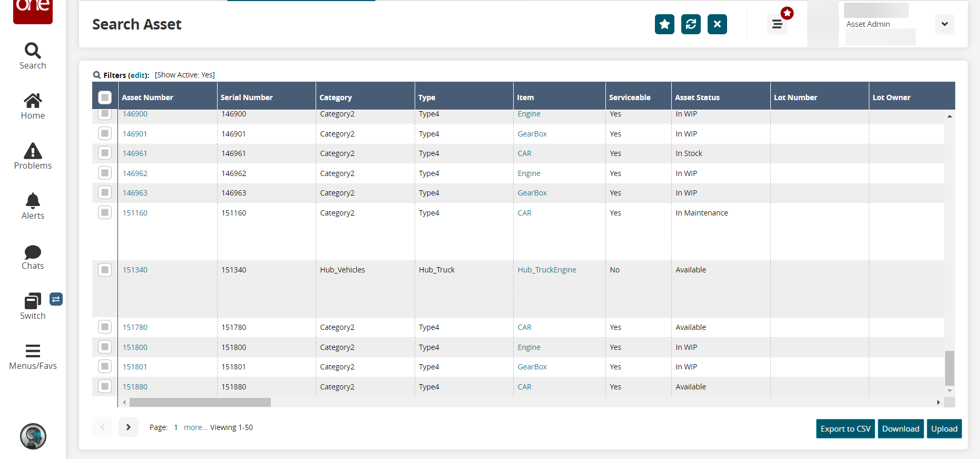
Task: Open the notifications list menu icon
Action: coord(777,24)
